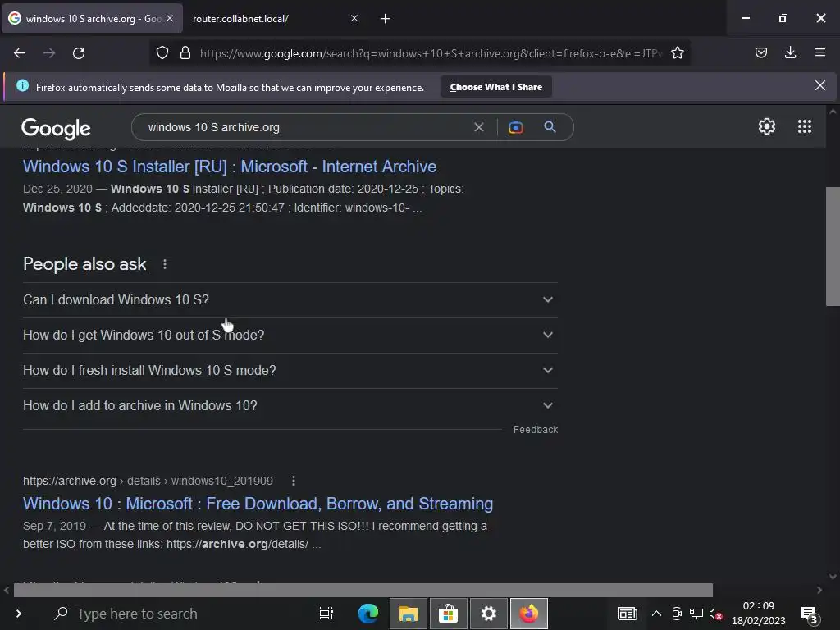The image size is (840, 630).
Task: Click Feedback under People also ask
Action: 535,430
